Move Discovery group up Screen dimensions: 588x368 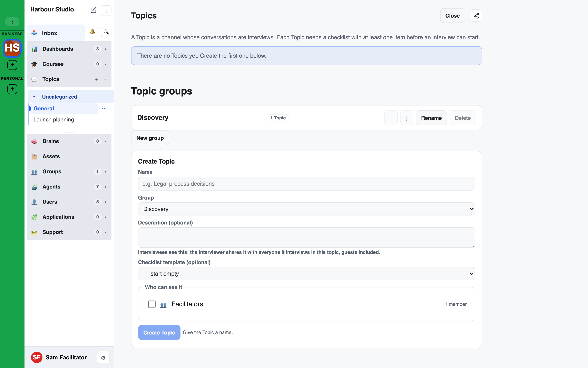tap(391, 118)
